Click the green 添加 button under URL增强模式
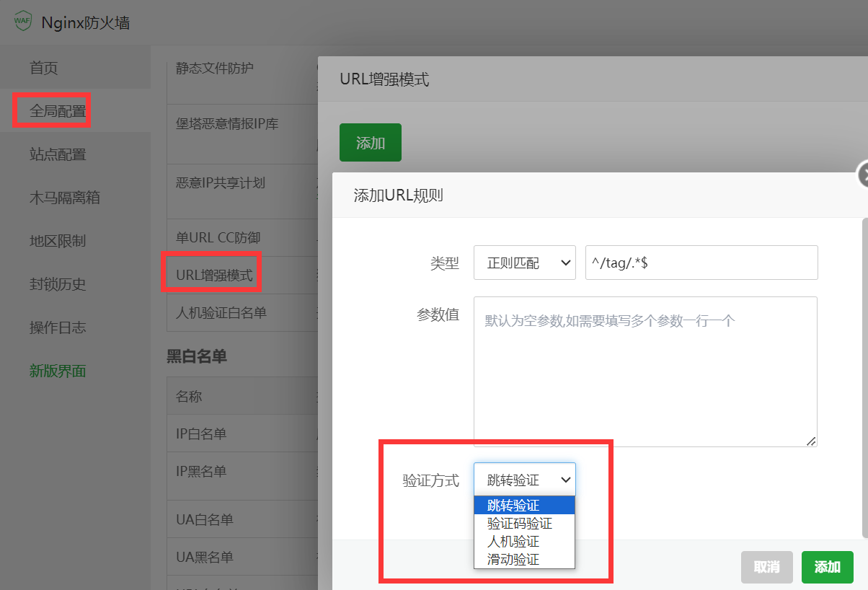This screenshot has width=868, height=590. (x=371, y=143)
